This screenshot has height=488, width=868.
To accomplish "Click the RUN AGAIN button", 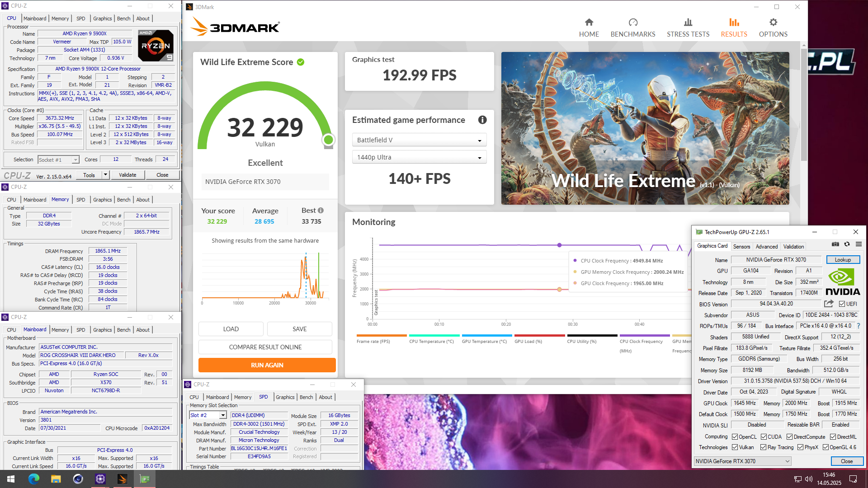I will tap(267, 365).
